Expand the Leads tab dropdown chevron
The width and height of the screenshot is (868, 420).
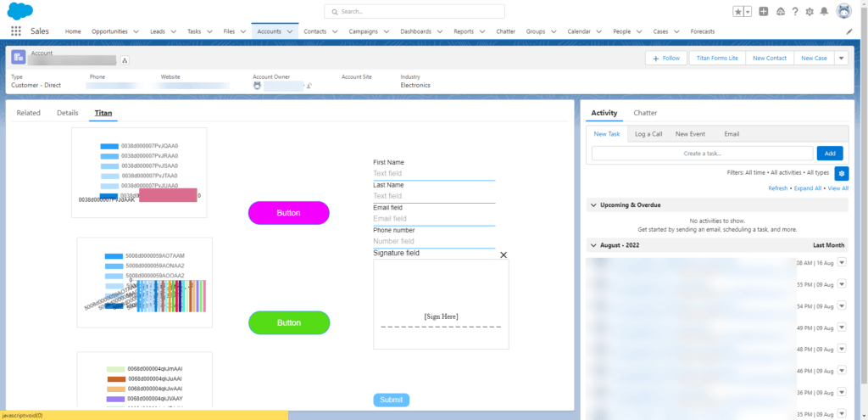pyautogui.click(x=173, y=31)
